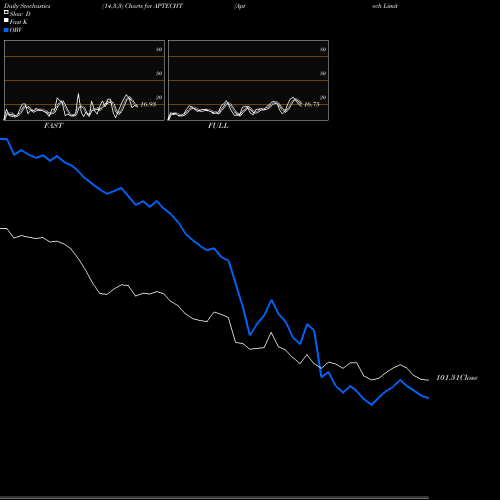
Task: Click the 20 level label in FAST chart
Action: 159,97
